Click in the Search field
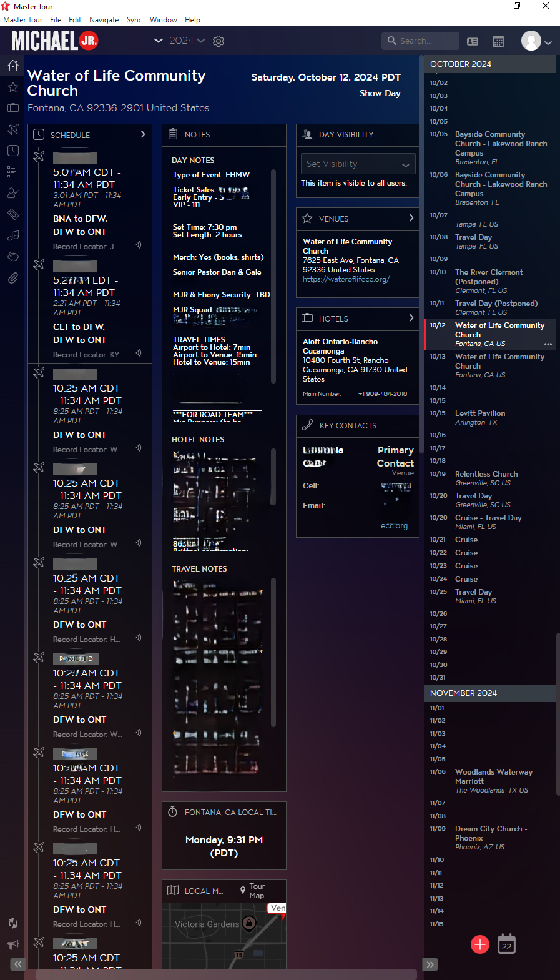The height and width of the screenshot is (980, 560). [x=421, y=41]
